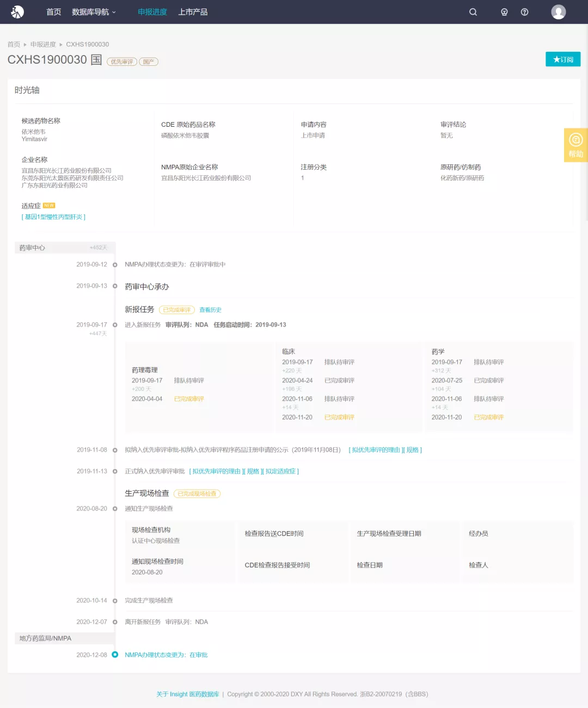Click 首页 in the breadcrumb

point(14,45)
